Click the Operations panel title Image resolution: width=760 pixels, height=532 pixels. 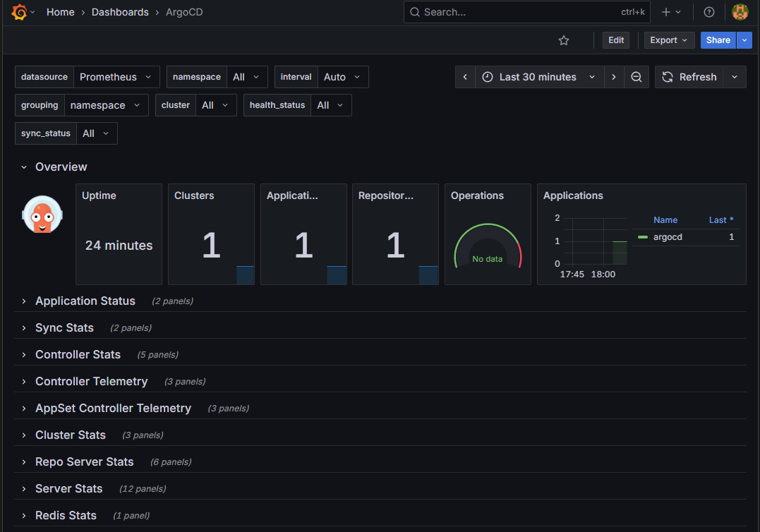(477, 195)
